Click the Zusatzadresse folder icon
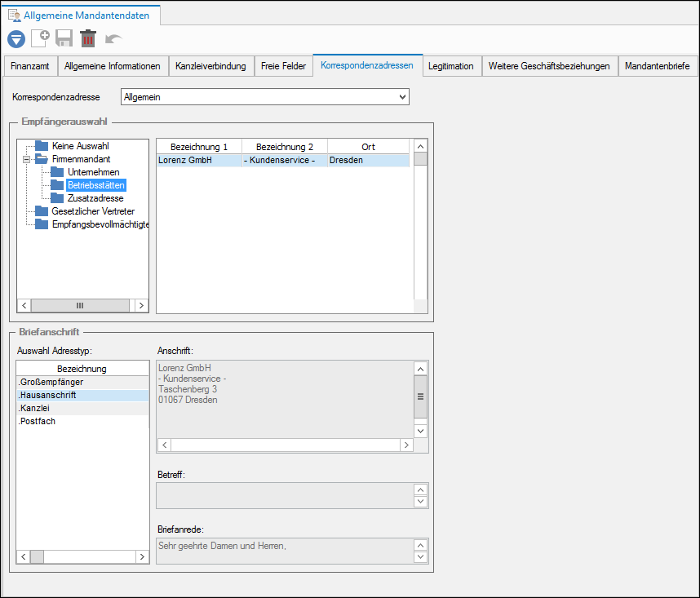Viewport: 700px width, 598px height. coord(57,198)
